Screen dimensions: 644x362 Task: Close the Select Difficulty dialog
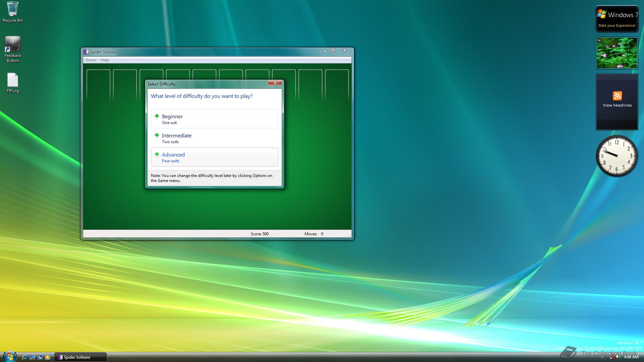(275, 82)
